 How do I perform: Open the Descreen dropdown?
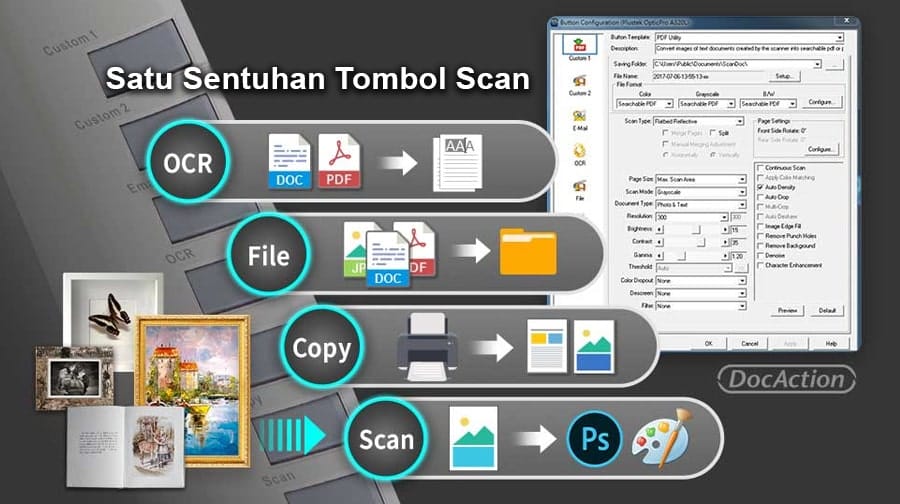(x=742, y=293)
